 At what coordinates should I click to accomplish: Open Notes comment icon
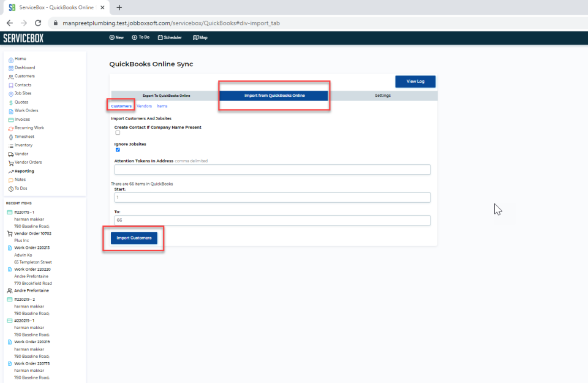(x=11, y=180)
